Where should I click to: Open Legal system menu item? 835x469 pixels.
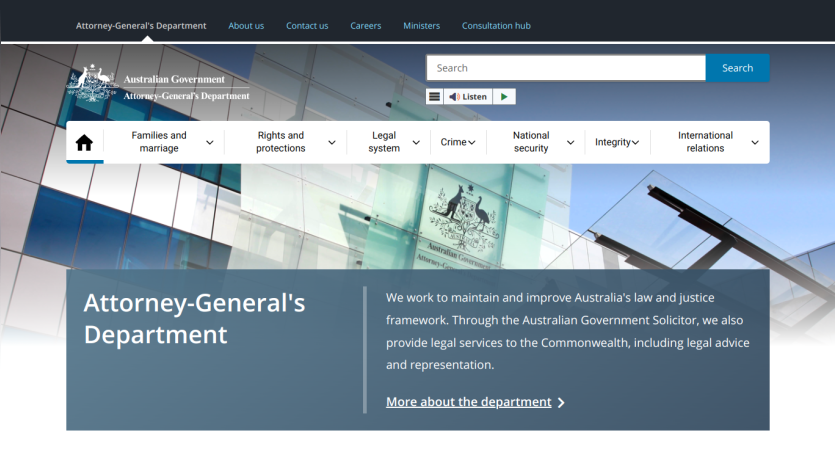pos(384,142)
